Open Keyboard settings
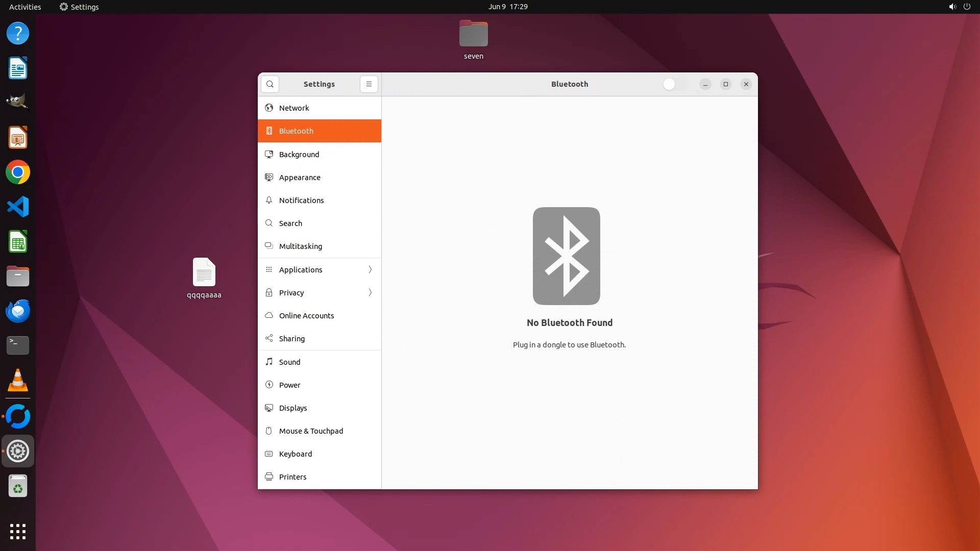 295,454
